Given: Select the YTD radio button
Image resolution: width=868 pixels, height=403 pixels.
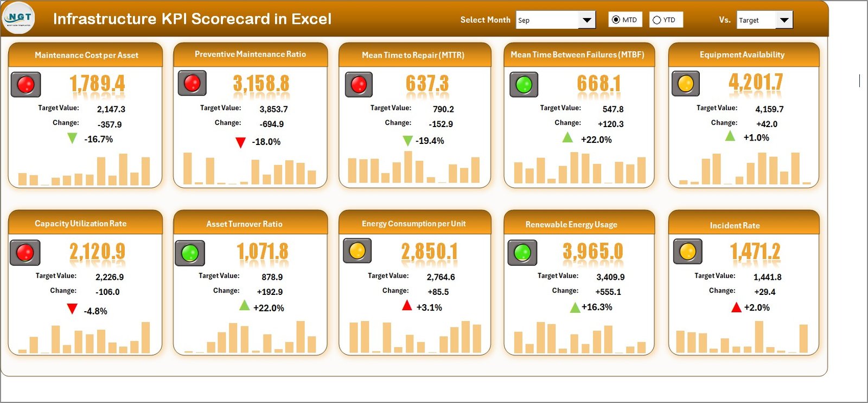Looking at the screenshot, I should tap(657, 20).
